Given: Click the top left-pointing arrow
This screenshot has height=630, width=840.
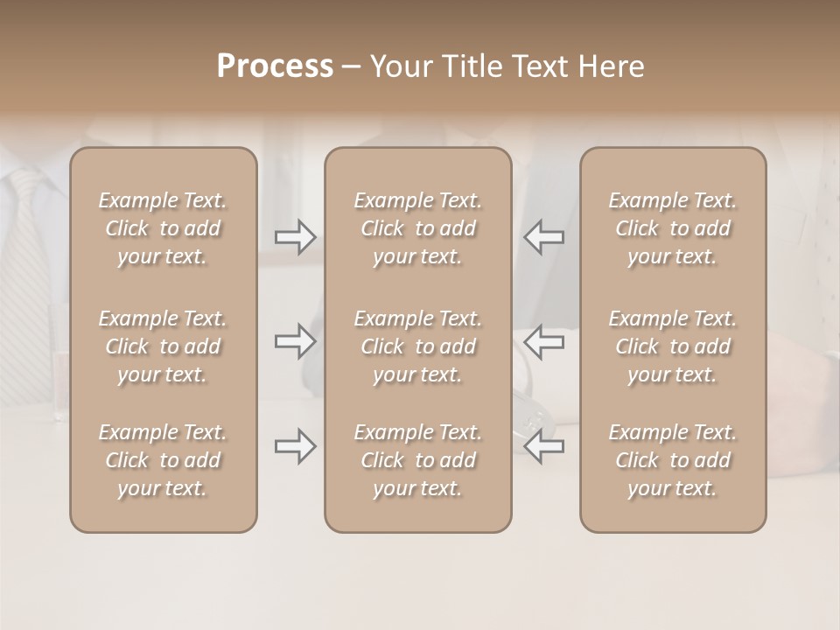Looking at the screenshot, I should [543, 237].
